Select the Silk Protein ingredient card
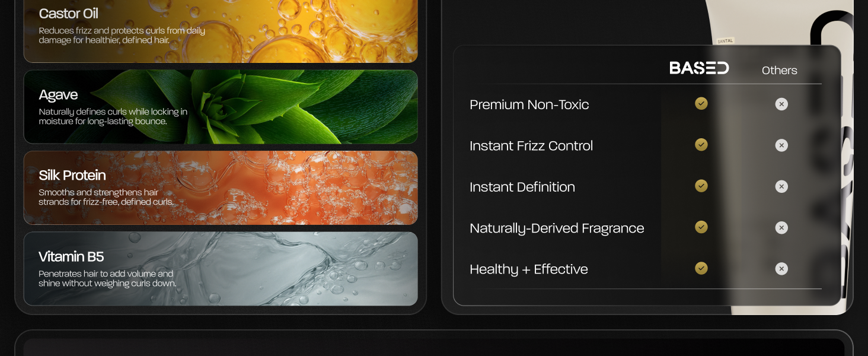 [221, 187]
